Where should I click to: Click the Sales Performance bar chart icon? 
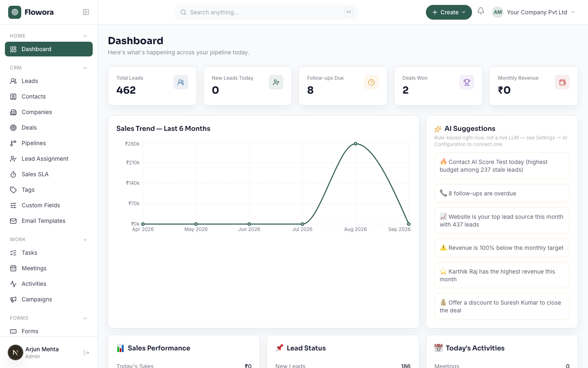tap(120, 348)
